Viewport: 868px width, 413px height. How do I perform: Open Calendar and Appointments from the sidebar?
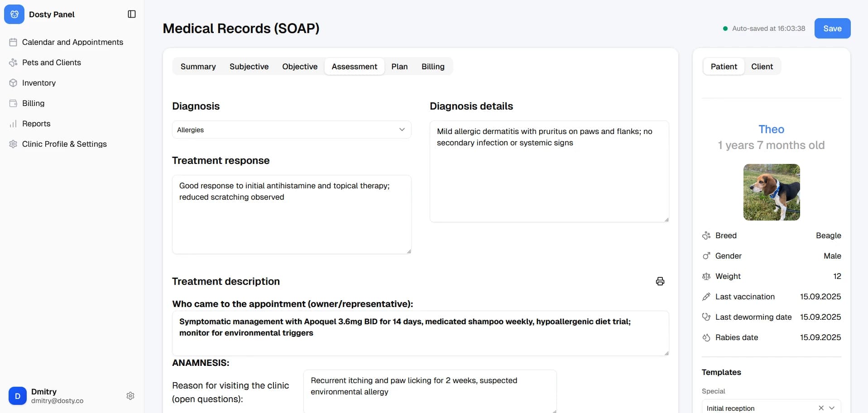click(x=72, y=42)
